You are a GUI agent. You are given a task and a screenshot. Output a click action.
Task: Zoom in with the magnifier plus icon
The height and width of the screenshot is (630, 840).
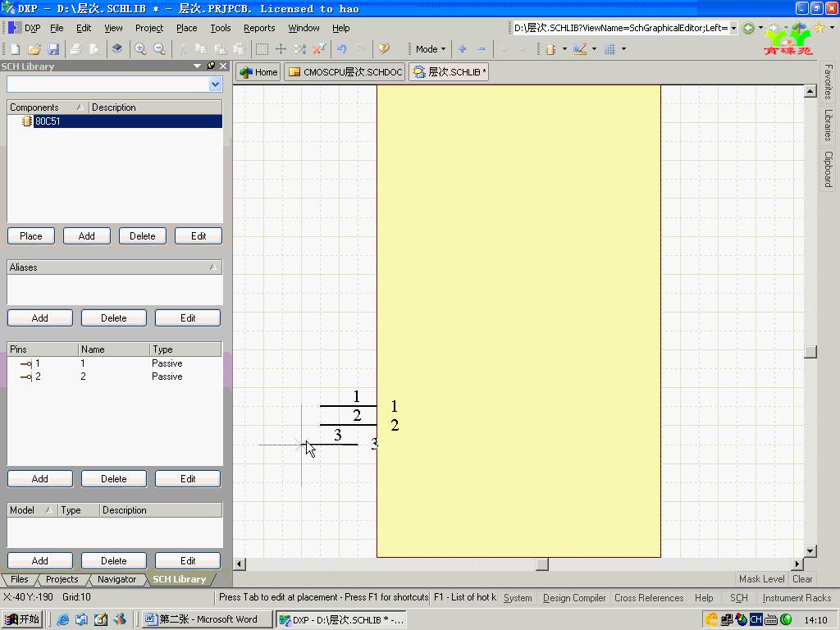pos(140,49)
